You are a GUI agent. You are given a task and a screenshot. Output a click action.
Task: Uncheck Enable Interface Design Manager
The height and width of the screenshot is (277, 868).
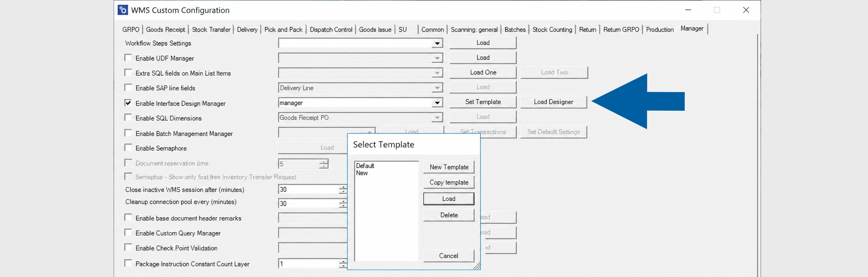[128, 103]
